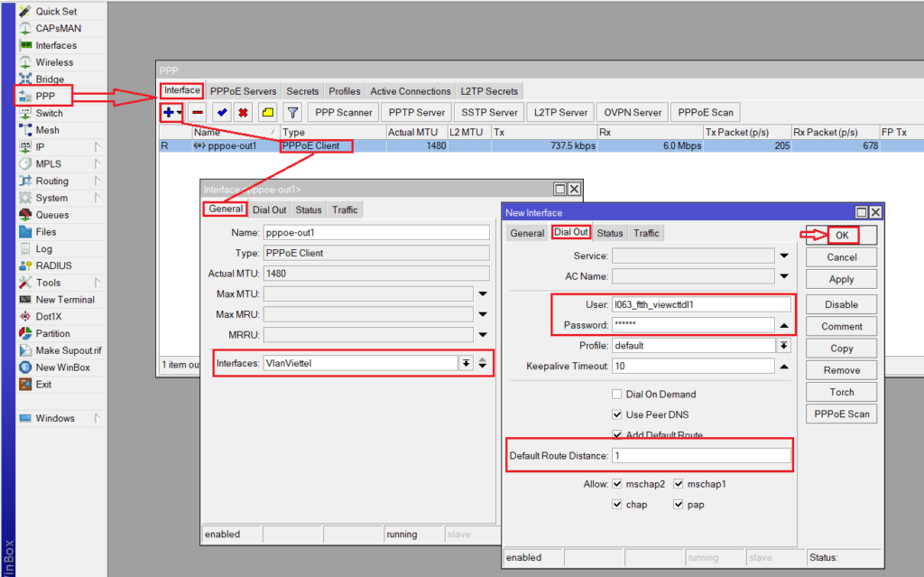924x577 pixels.
Task: Open the Status tab in New Interface
Action: point(609,233)
